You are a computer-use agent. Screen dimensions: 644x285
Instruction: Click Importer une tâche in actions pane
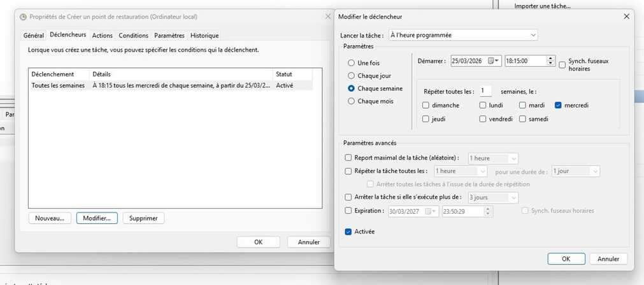[542, 6]
